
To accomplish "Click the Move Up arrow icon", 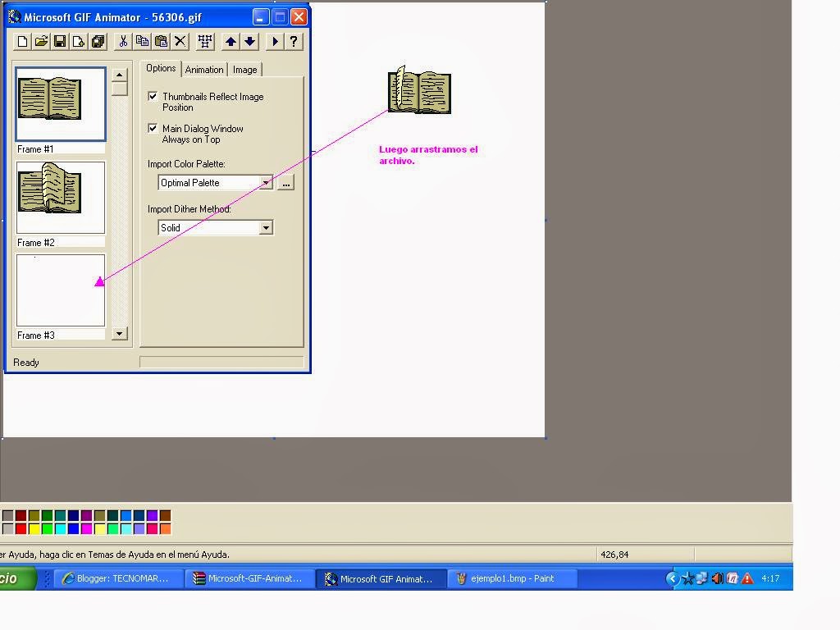I will point(231,41).
